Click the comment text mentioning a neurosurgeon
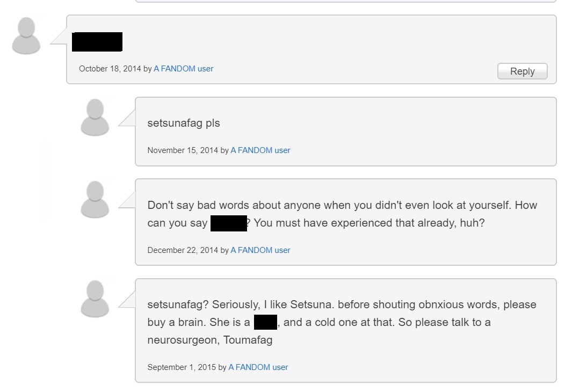 [x=342, y=305]
